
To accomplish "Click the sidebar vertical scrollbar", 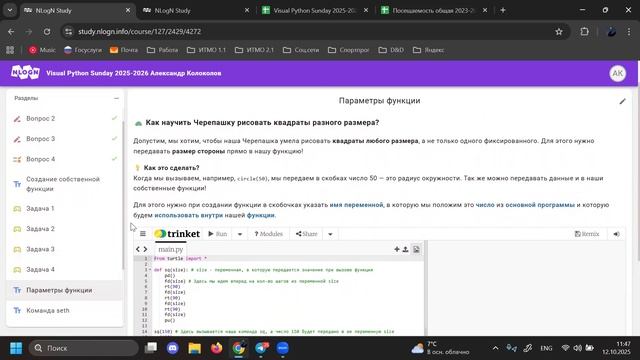I will pyautogui.click(x=123, y=195).
